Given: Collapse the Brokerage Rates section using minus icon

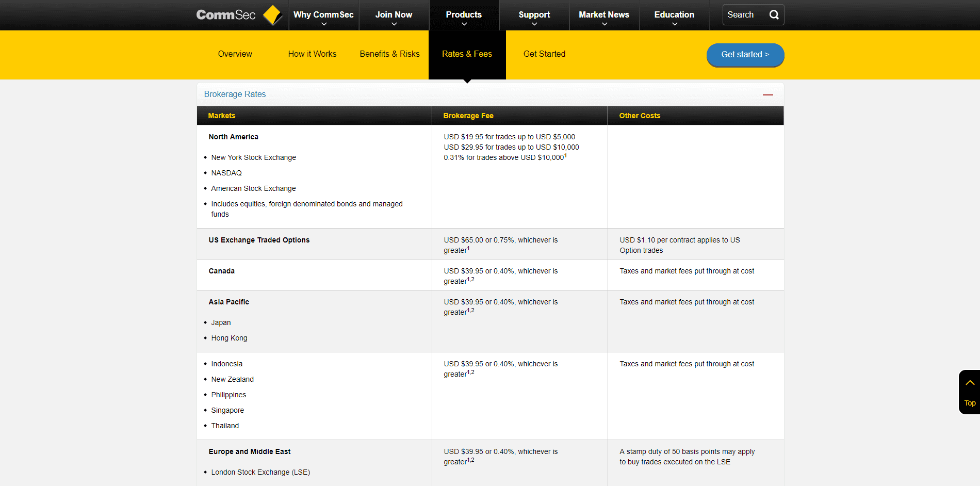Looking at the screenshot, I should point(769,94).
